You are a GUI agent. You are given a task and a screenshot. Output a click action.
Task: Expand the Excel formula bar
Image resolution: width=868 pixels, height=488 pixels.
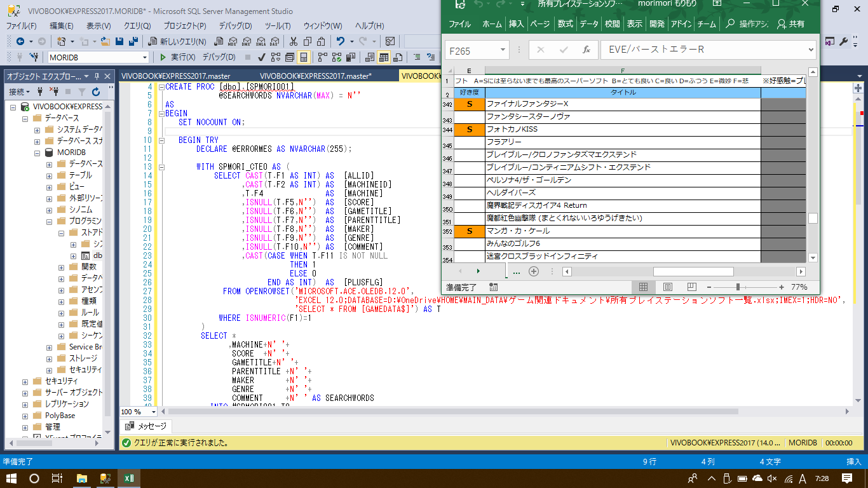pyautogui.click(x=810, y=50)
